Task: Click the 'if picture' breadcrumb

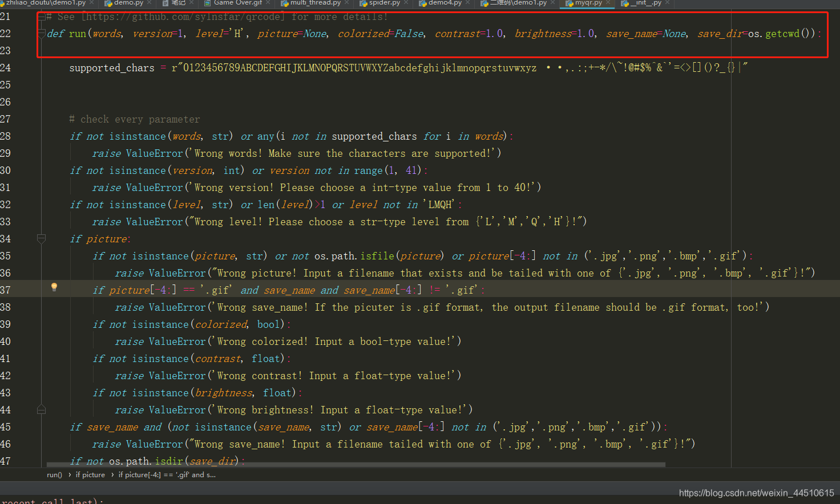Action: [90, 475]
